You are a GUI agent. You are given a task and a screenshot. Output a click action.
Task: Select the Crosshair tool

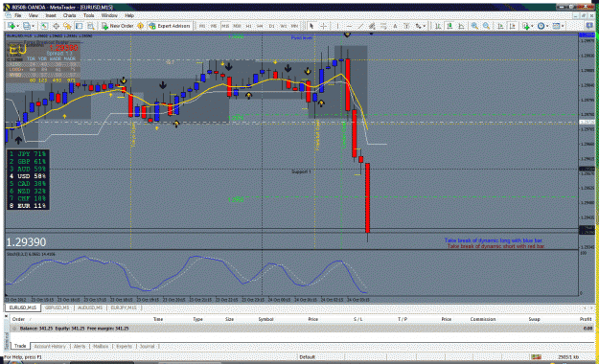coord(323,26)
